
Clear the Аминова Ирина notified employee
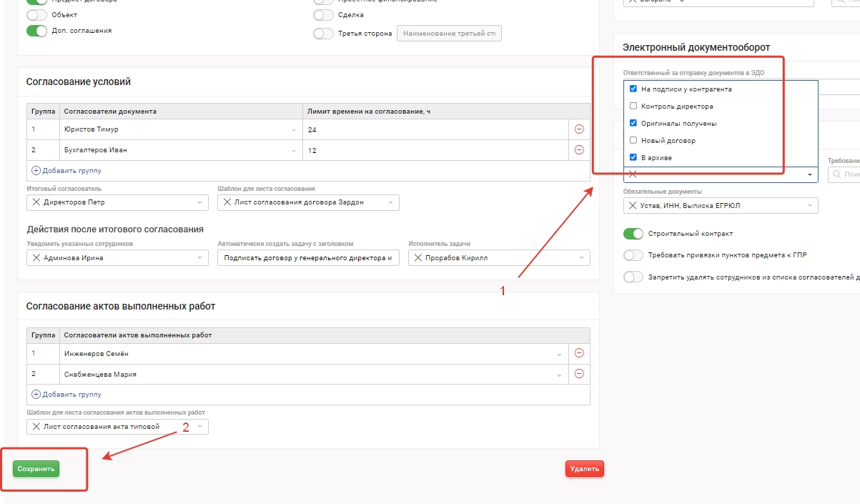[36, 258]
